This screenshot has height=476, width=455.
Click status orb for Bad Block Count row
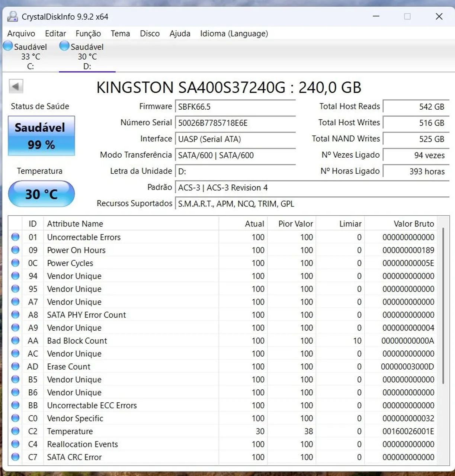[15, 341]
